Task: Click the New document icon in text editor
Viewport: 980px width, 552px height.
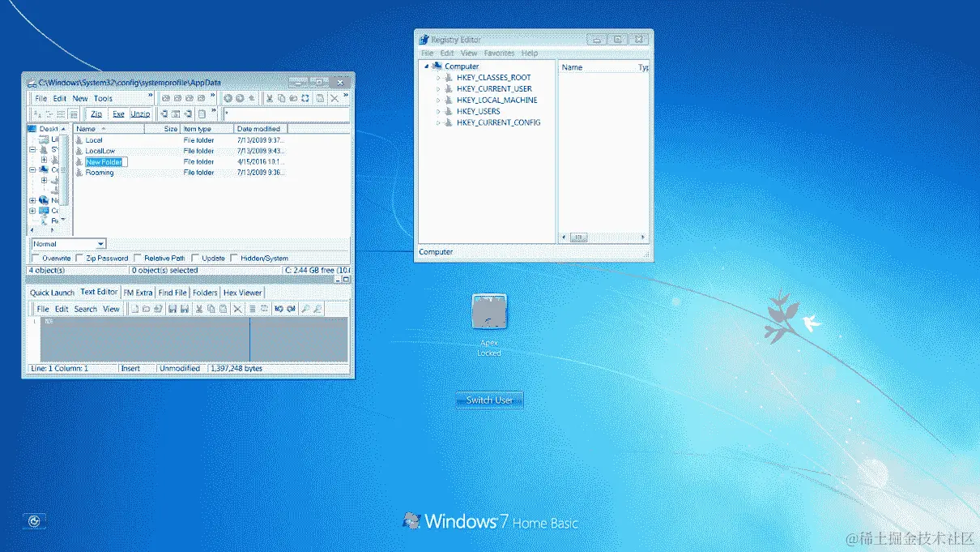Action: pyautogui.click(x=134, y=309)
